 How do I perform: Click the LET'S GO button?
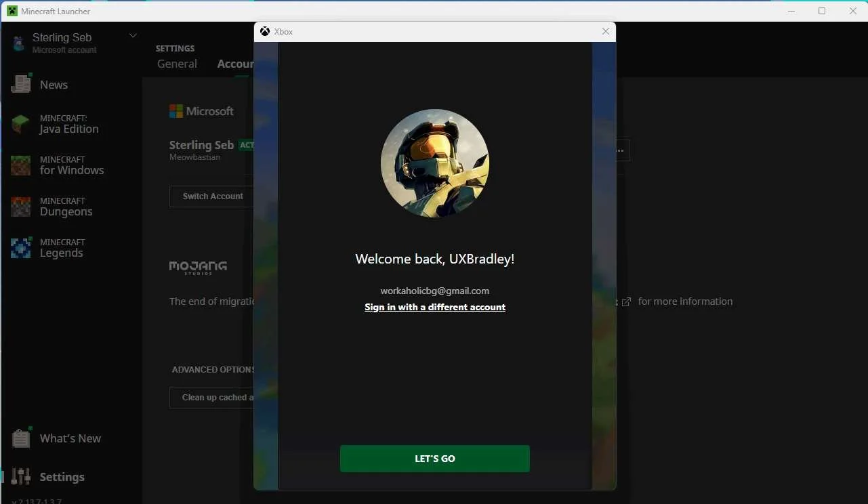[x=434, y=459]
